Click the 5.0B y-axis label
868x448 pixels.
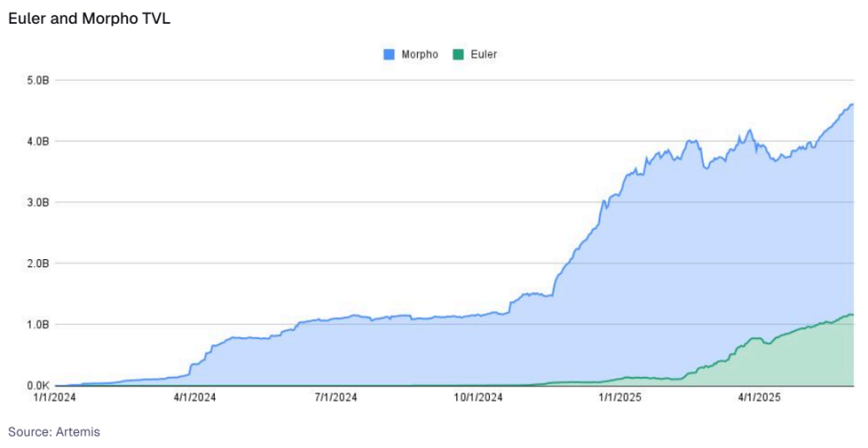[x=39, y=80]
